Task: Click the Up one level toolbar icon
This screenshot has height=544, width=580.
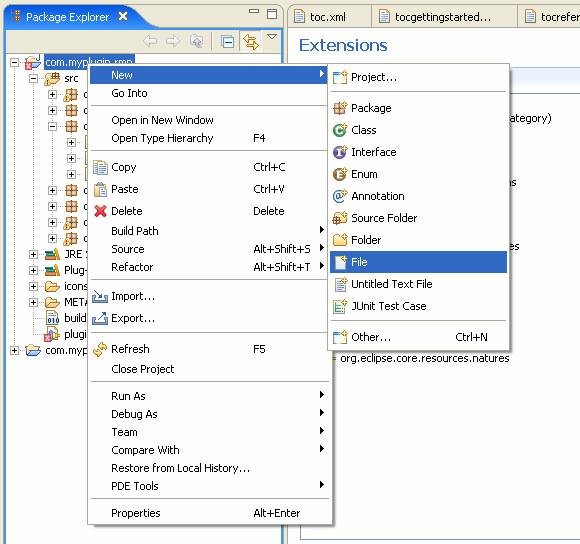Action: [x=196, y=41]
